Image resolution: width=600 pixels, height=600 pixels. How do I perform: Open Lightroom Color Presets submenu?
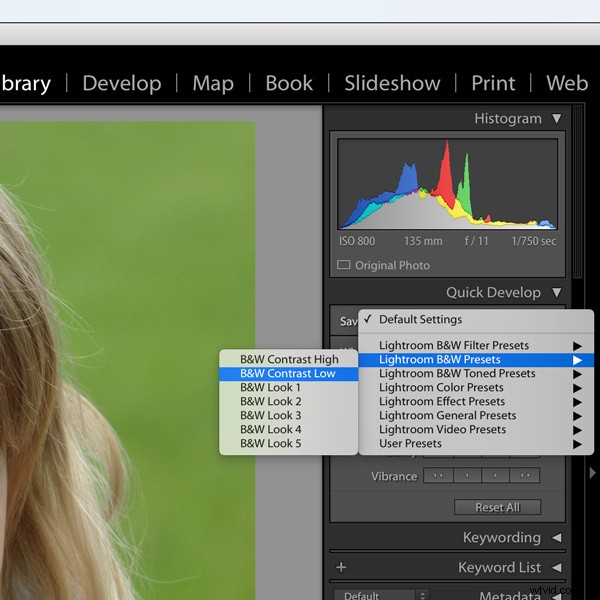pyautogui.click(x=476, y=388)
